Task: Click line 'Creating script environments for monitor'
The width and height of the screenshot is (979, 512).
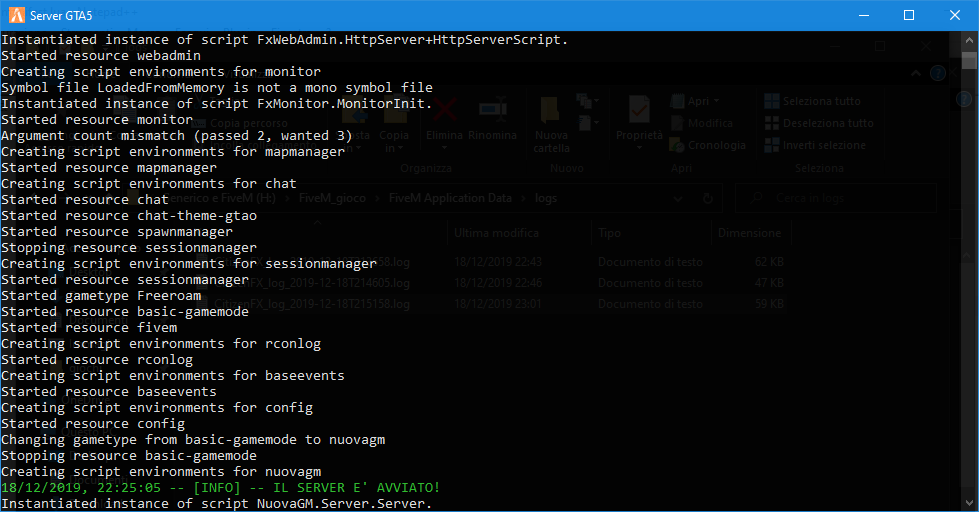Action: tap(161, 72)
